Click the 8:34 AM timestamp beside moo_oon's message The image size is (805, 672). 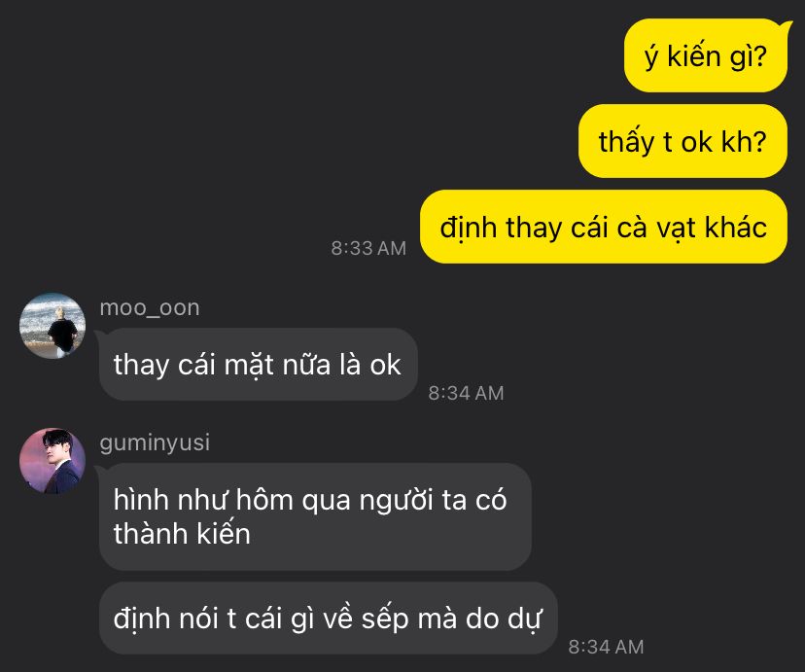point(466,393)
